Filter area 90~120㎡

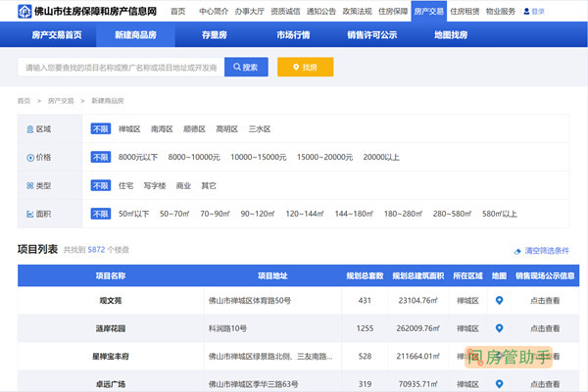tap(258, 214)
